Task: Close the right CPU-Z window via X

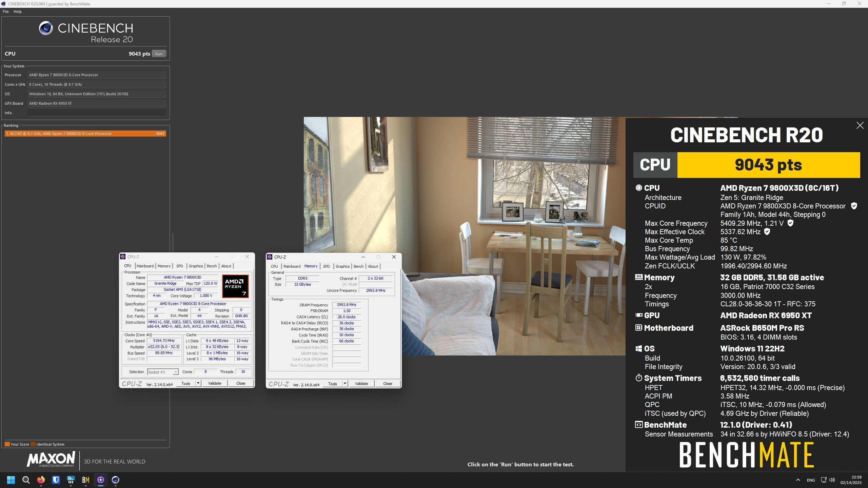Action: pos(394,257)
